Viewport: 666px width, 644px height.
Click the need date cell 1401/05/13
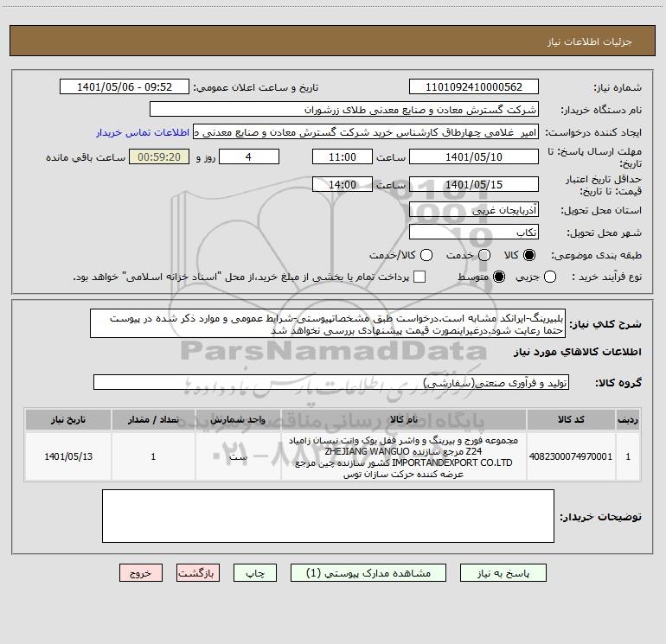tap(68, 456)
